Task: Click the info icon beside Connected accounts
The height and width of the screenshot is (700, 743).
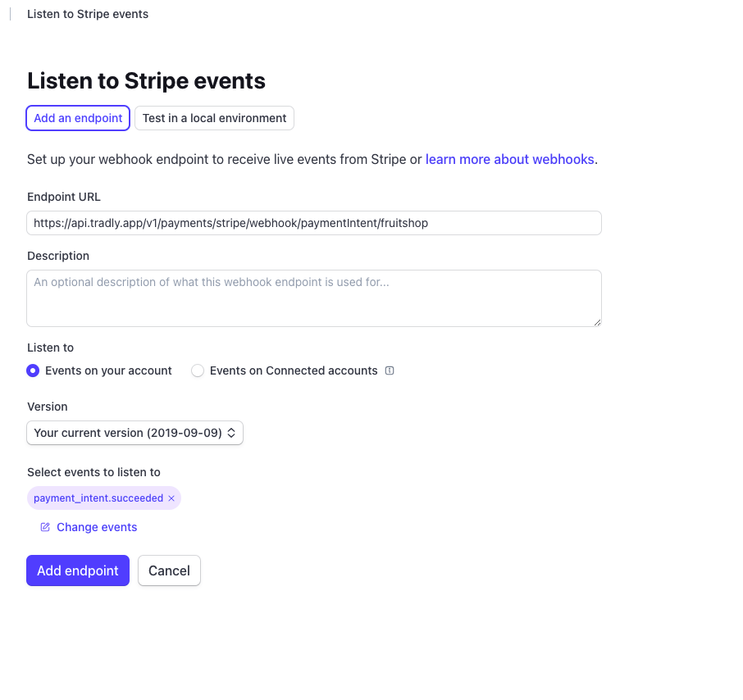Action: tap(390, 370)
